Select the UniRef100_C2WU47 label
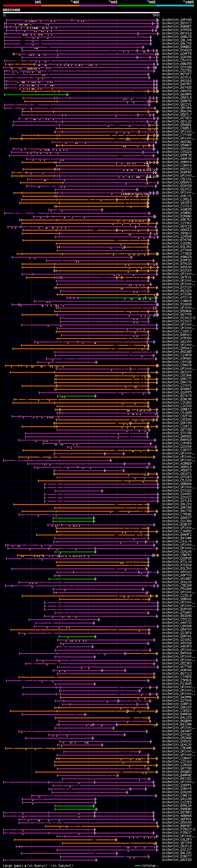The image size is (197, 868). (x=177, y=758)
